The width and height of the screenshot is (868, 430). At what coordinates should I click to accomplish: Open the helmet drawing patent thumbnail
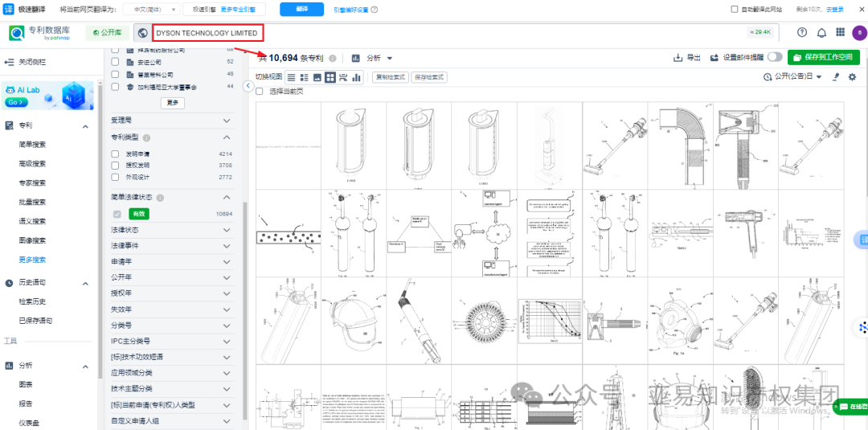[x=354, y=321]
